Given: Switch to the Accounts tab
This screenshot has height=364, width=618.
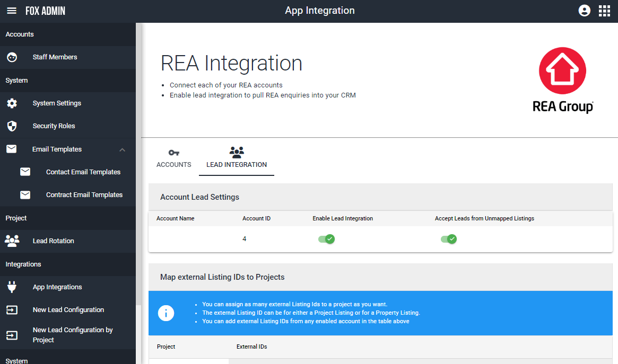Looking at the screenshot, I should coord(173,158).
